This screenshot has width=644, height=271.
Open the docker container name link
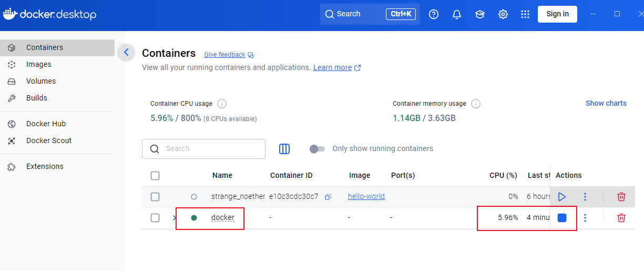[x=223, y=217]
